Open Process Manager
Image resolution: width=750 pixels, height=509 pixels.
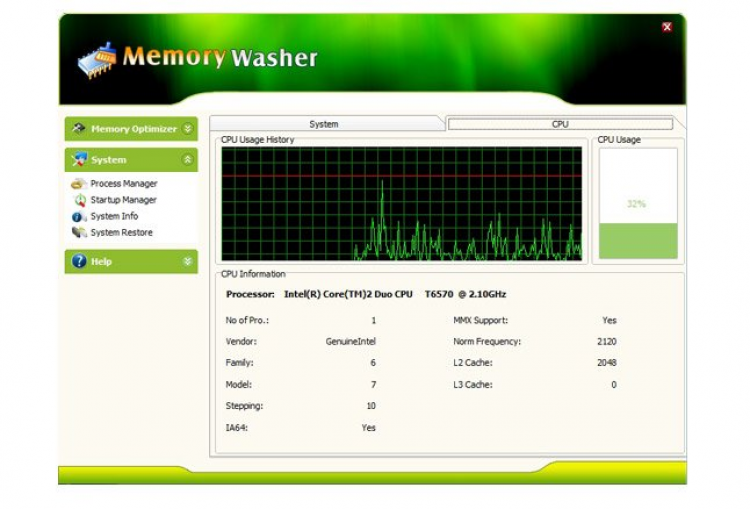coord(124,184)
